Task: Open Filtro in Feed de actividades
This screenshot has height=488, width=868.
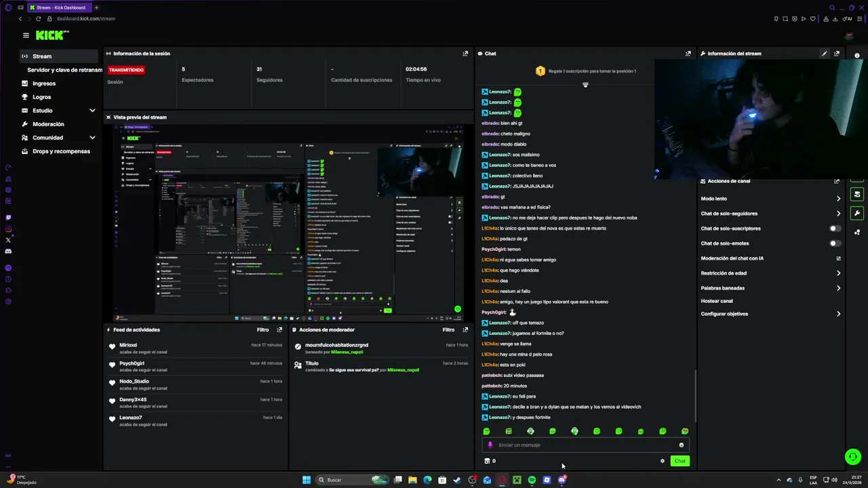Action: click(262, 330)
